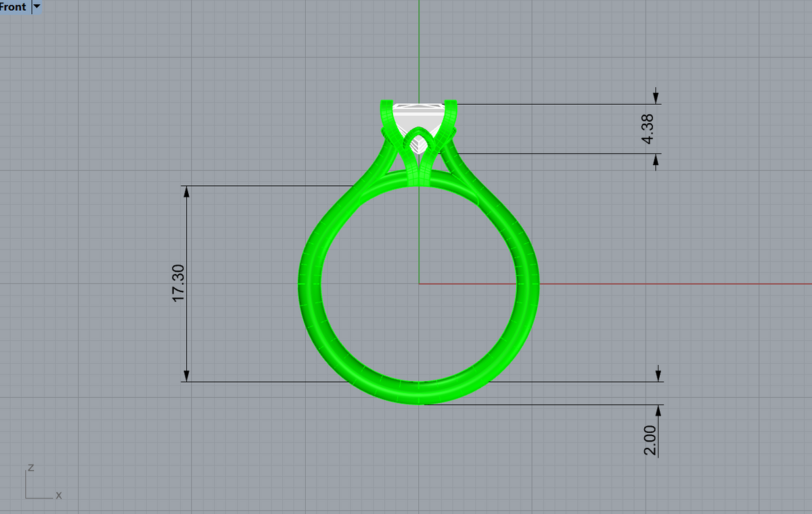
Task: Select the 4.38 dimension text
Action: 648,128
